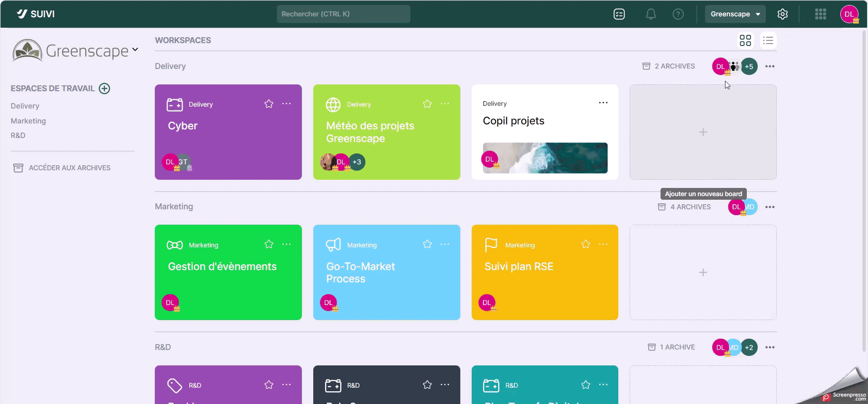Favorite the Cyber board with the star
Screen dimensions: 868x404
coord(269,104)
